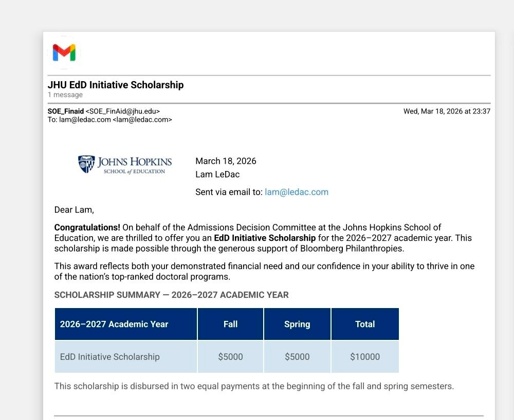
Task: Click the bold Congratulations! text
Action: click(87, 227)
